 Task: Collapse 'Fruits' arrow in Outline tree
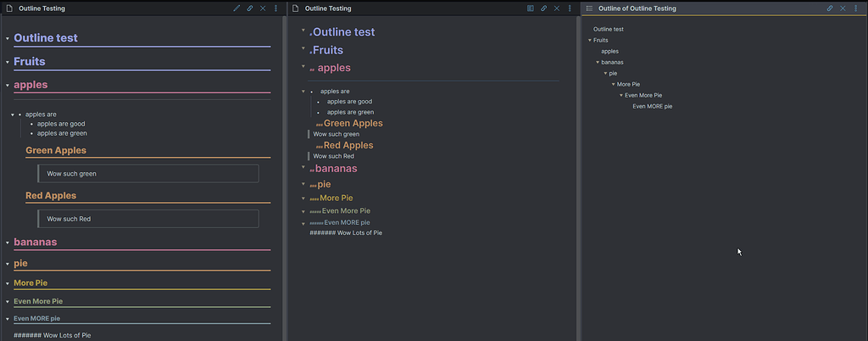[x=590, y=41]
